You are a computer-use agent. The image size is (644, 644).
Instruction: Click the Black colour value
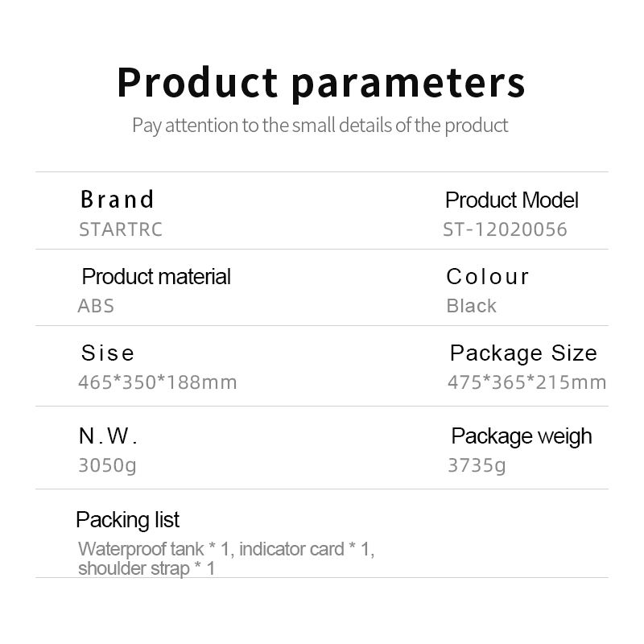click(x=472, y=306)
